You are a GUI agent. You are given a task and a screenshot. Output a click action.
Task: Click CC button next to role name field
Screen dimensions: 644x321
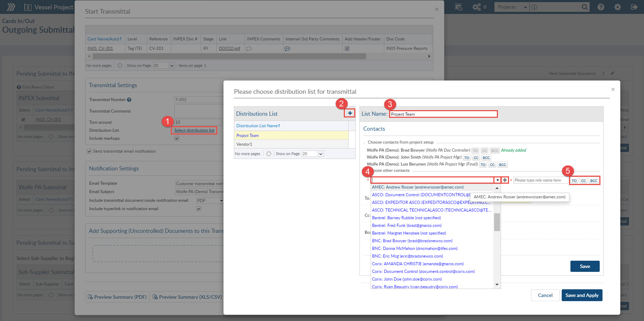pos(583,181)
